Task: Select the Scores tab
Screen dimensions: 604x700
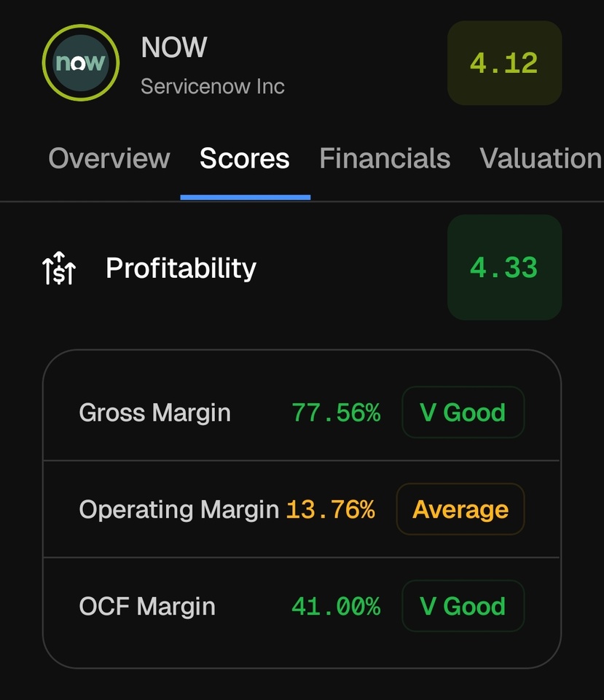Action: pyautogui.click(x=245, y=158)
